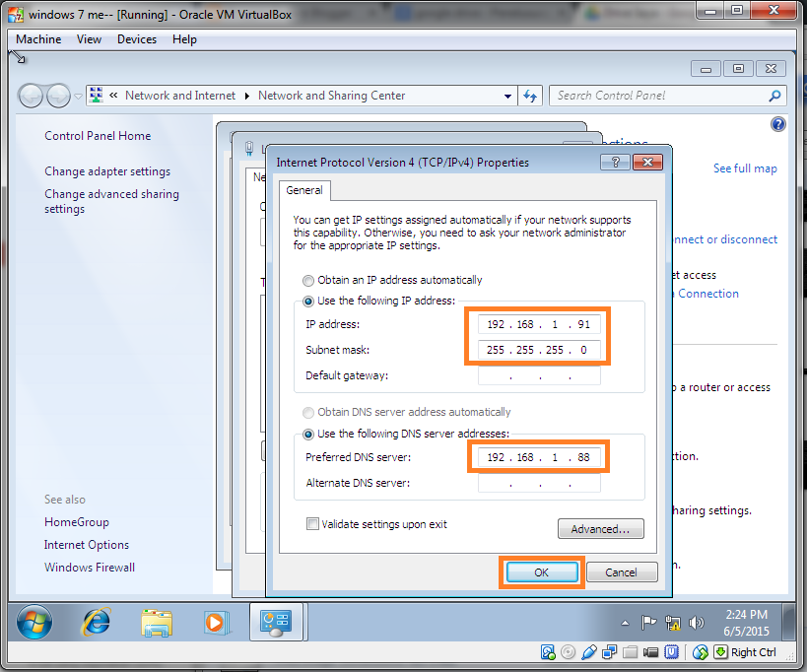Open Advanced TCP/IP settings
Viewport: 807px width, 672px height.
pos(601,529)
